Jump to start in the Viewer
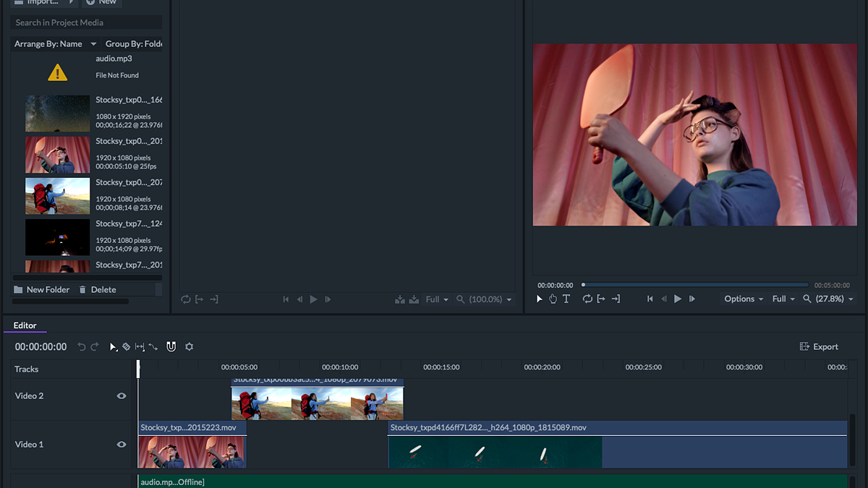 click(650, 299)
